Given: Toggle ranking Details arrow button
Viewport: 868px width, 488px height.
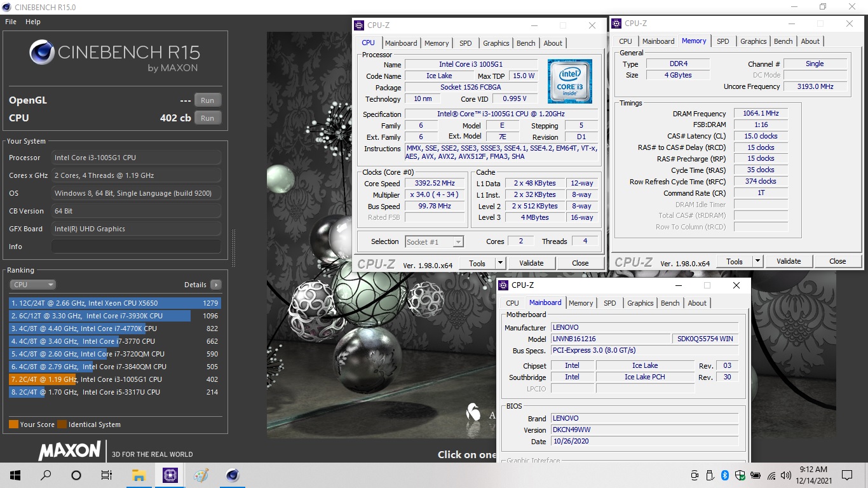Looking at the screenshot, I should pyautogui.click(x=215, y=285).
